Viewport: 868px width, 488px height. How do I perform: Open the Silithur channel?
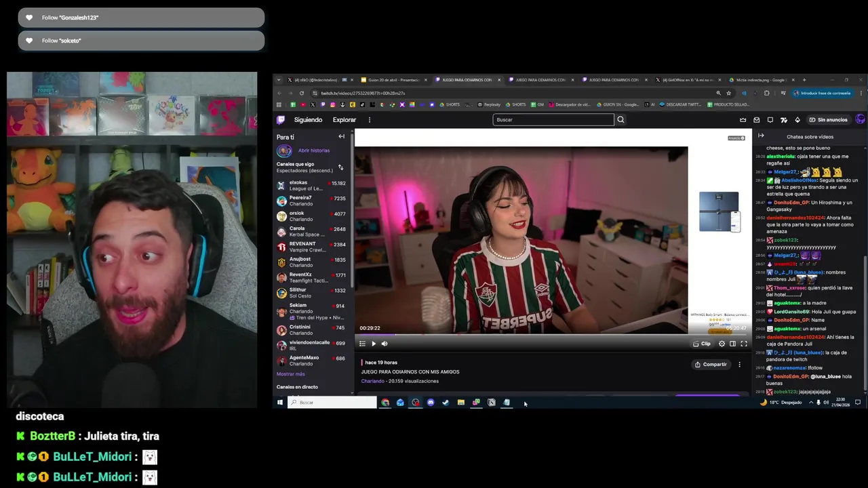pos(311,293)
